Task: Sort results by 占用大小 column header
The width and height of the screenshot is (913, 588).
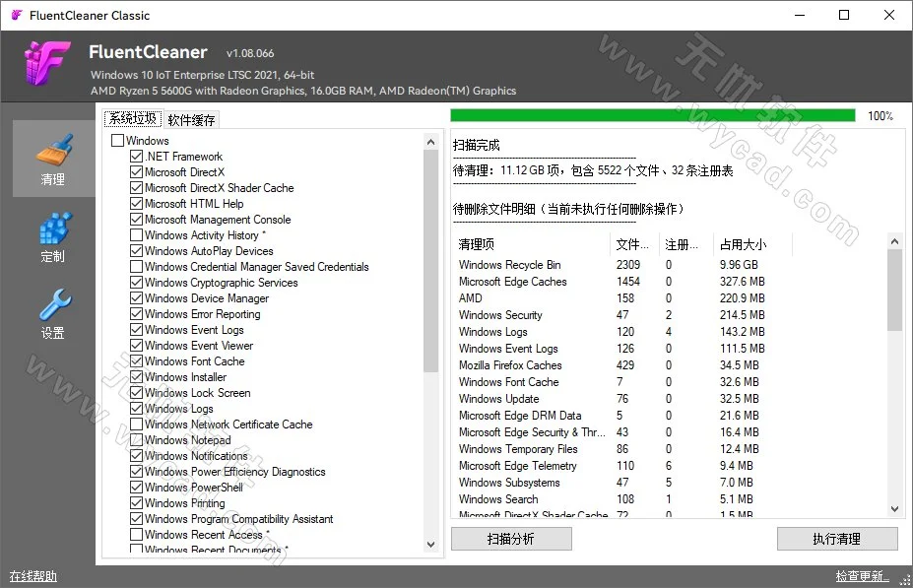Action: tap(752, 244)
